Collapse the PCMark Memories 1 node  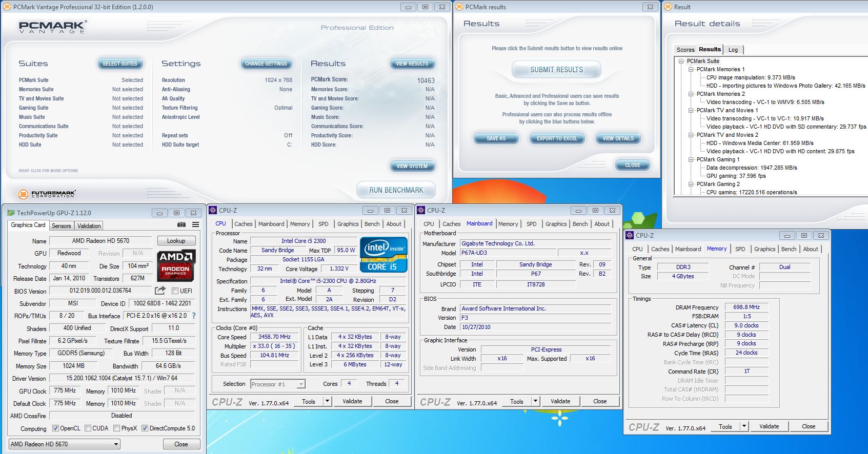point(691,69)
